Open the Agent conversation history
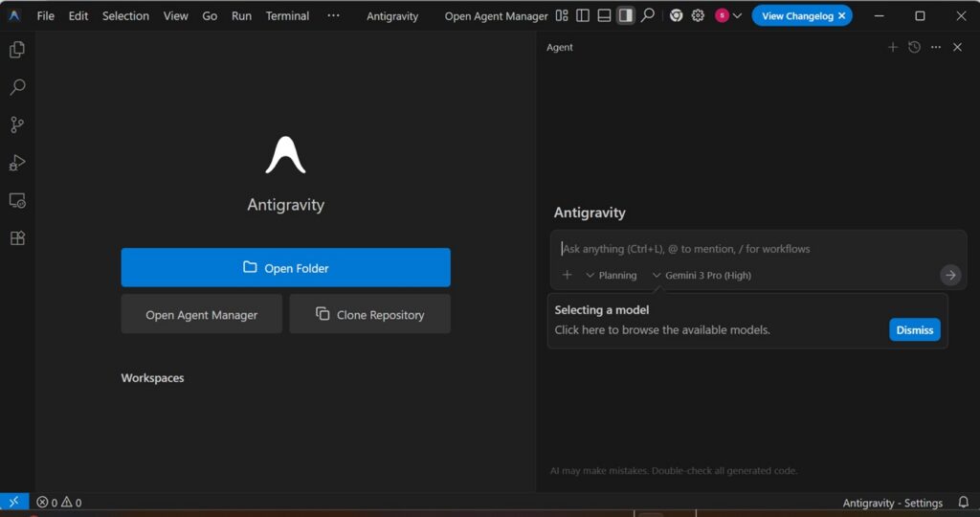The width and height of the screenshot is (980, 517). tap(914, 47)
